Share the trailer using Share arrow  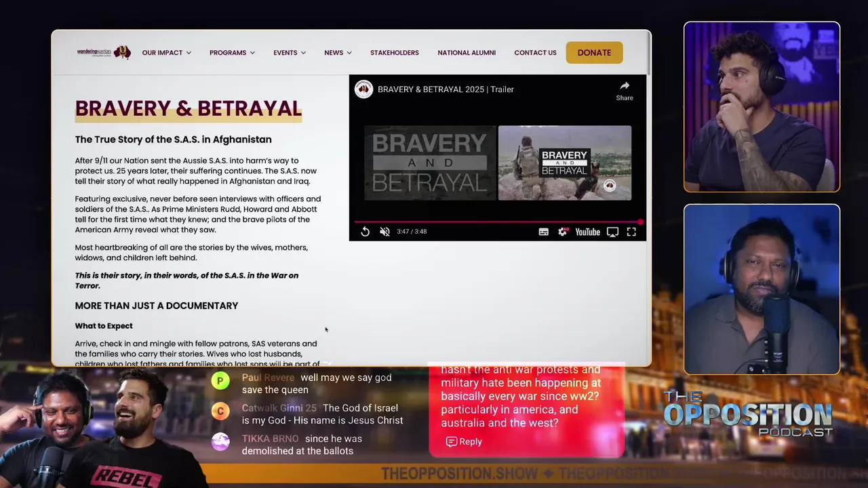(x=625, y=90)
